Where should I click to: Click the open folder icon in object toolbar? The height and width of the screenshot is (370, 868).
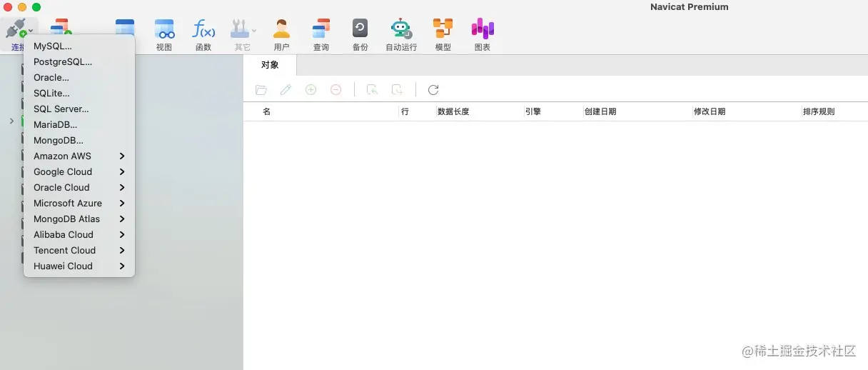(x=261, y=90)
